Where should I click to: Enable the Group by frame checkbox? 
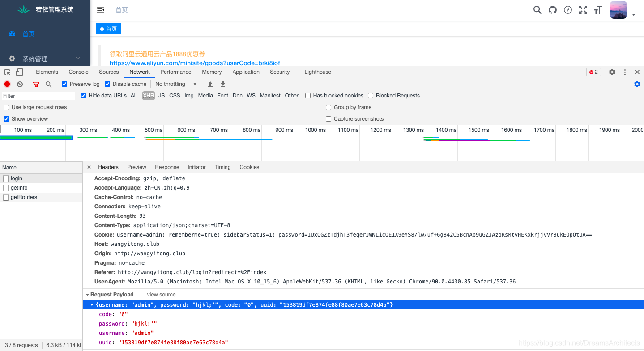pyautogui.click(x=328, y=107)
